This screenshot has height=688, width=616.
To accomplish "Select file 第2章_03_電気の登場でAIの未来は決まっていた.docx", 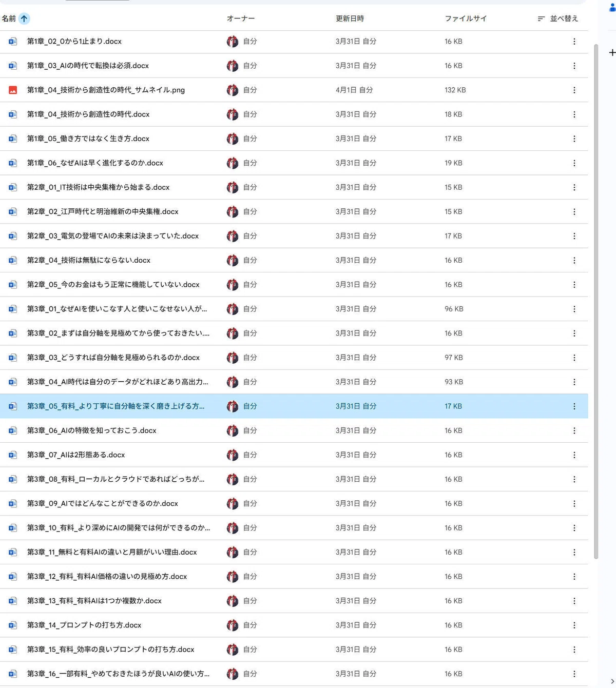I will 294,236.
